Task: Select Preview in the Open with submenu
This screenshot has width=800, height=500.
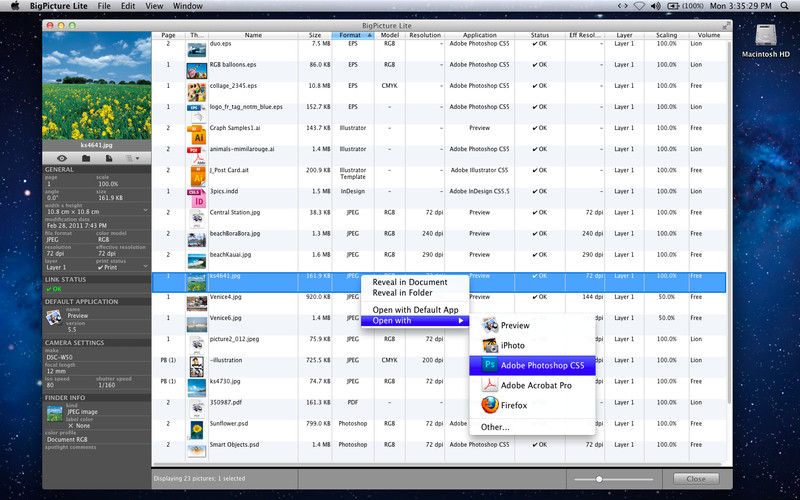Action: tap(532, 326)
